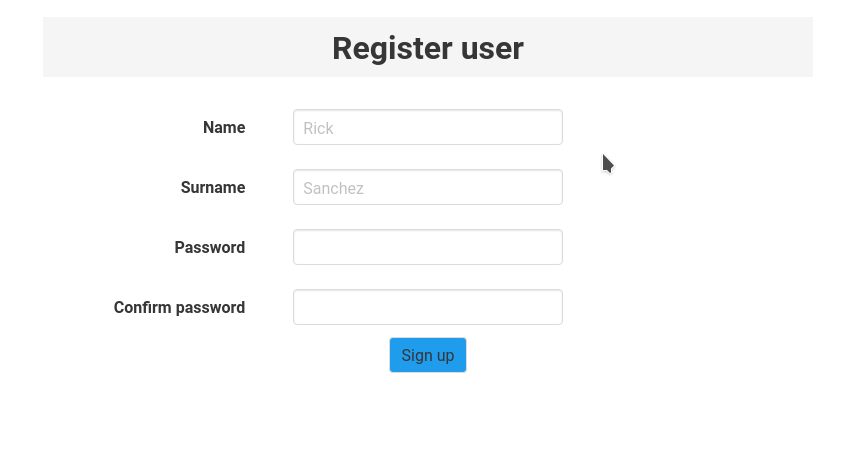
Task: Click into the Confirm password field
Action: tap(427, 307)
